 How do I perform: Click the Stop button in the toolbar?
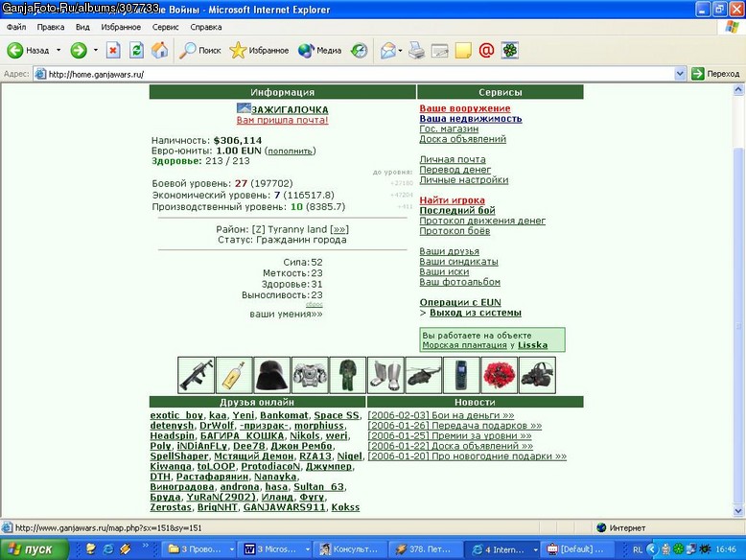point(113,50)
